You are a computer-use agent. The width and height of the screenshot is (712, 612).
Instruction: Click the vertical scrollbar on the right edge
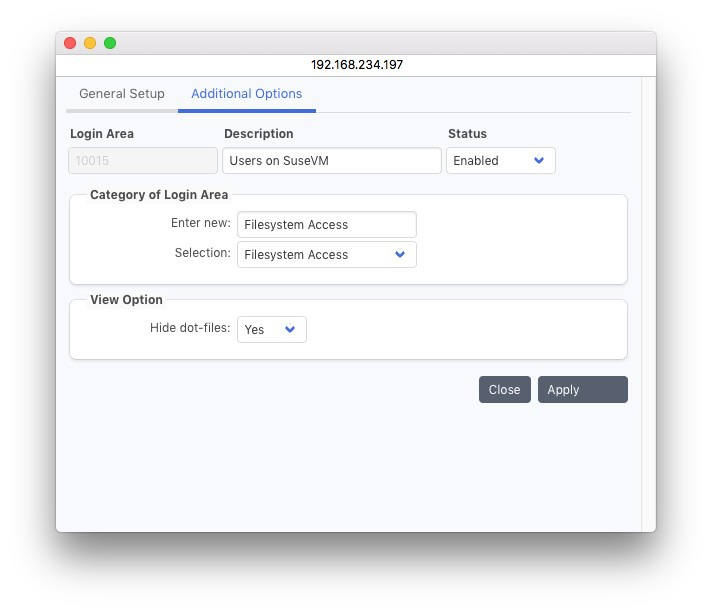(x=648, y=300)
